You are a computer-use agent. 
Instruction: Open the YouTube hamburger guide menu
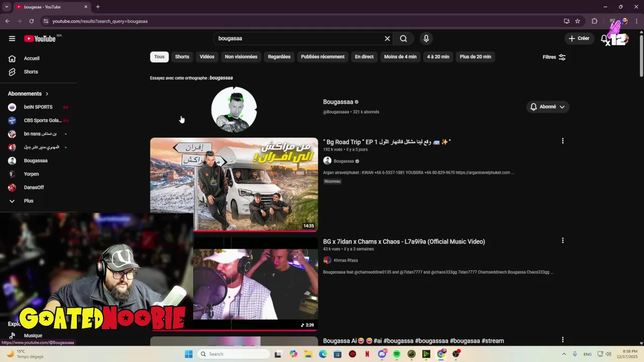click(x=12, y=39)
